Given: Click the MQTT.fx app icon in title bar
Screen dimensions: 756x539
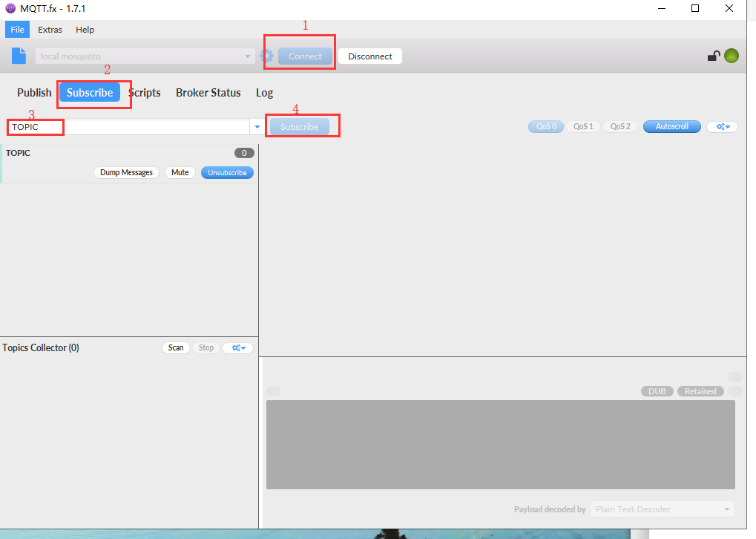Looking at the screenshot, I should click(x=10, y=8).
